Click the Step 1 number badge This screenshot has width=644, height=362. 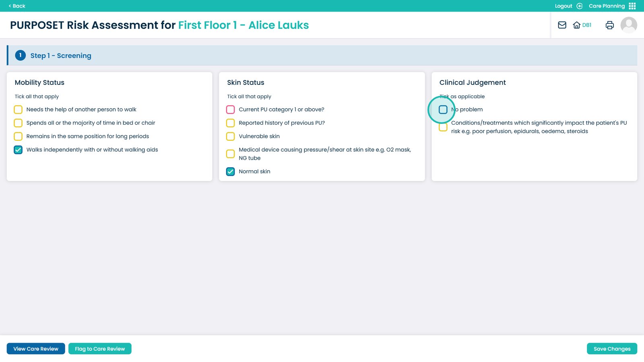20,56
